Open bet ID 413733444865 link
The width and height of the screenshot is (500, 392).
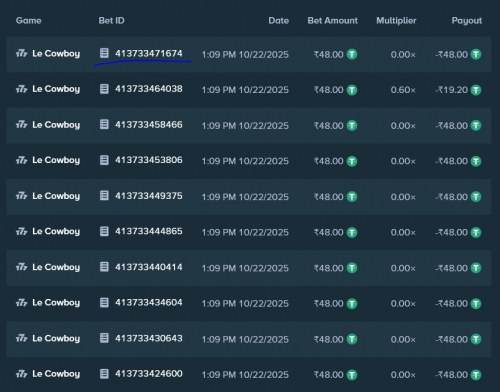coord(149,232)
